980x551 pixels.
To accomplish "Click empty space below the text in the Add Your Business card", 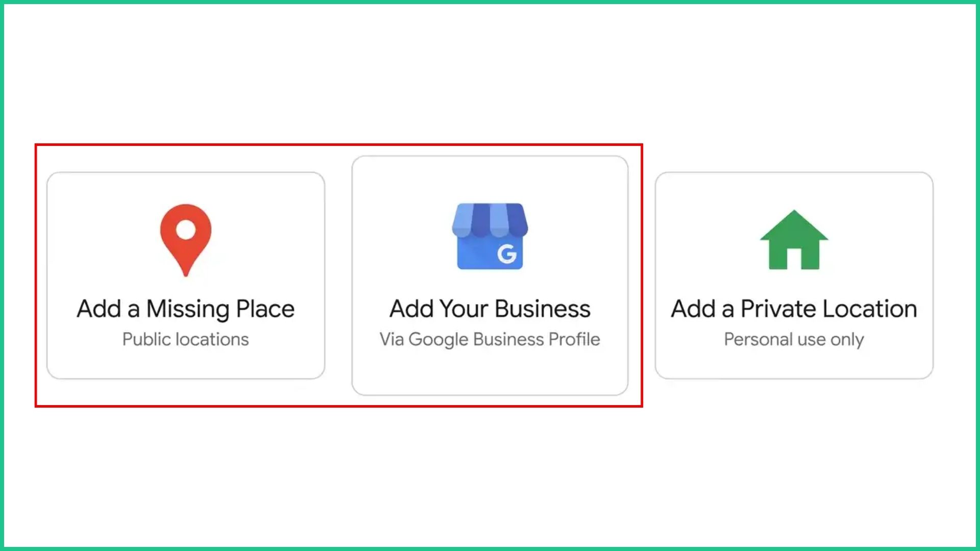I will click(490, 372).
